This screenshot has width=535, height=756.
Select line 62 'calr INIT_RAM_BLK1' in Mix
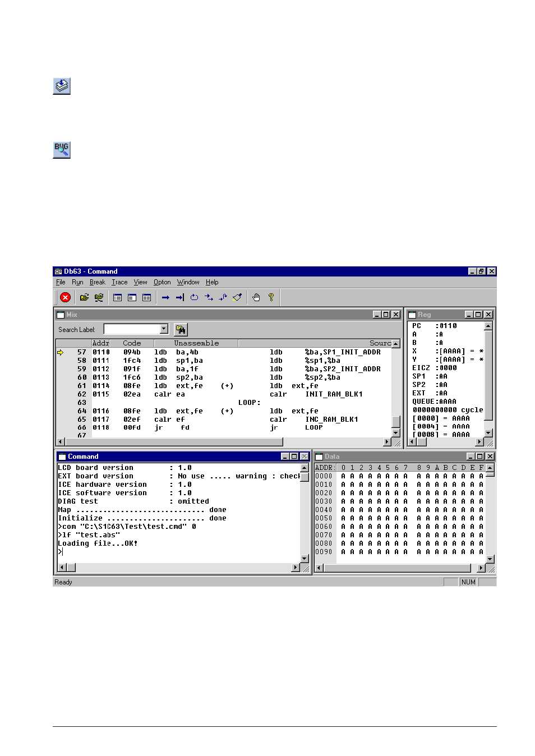coord(224,394)
